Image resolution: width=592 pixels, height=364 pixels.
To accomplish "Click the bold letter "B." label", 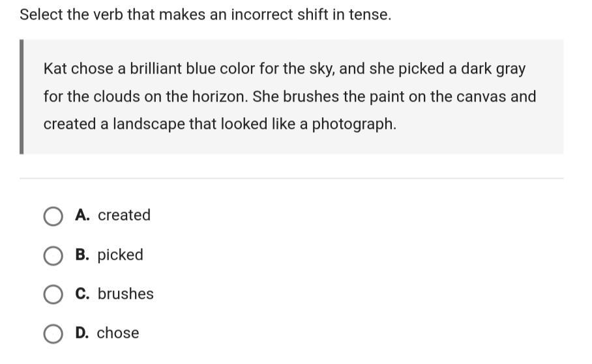I will 82,254.
